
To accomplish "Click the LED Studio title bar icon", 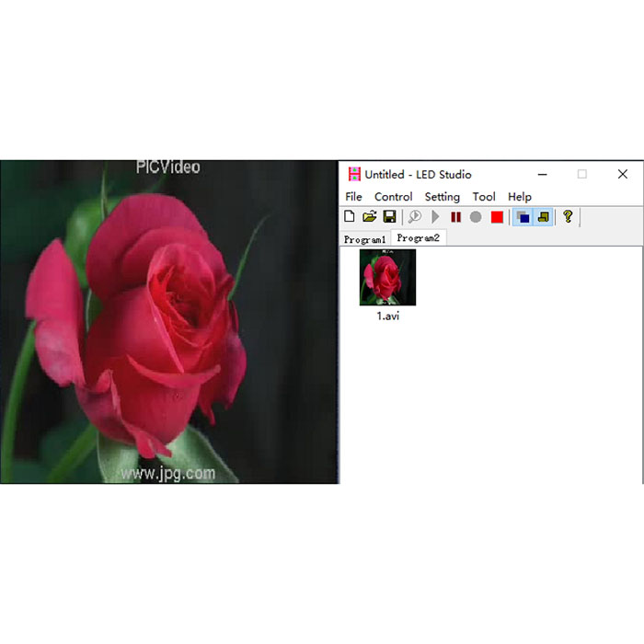I will point(354,174).
